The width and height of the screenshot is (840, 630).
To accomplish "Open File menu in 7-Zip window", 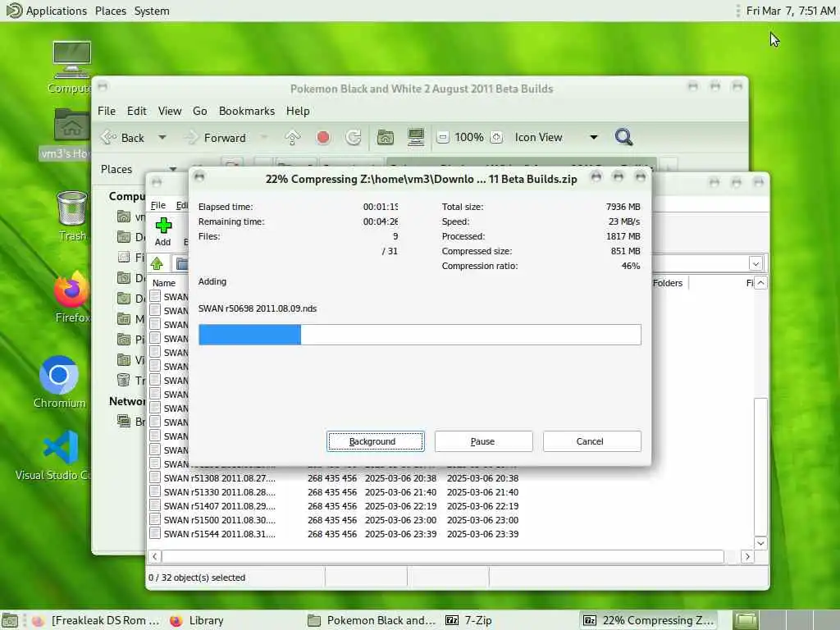I will coord(158,205).
